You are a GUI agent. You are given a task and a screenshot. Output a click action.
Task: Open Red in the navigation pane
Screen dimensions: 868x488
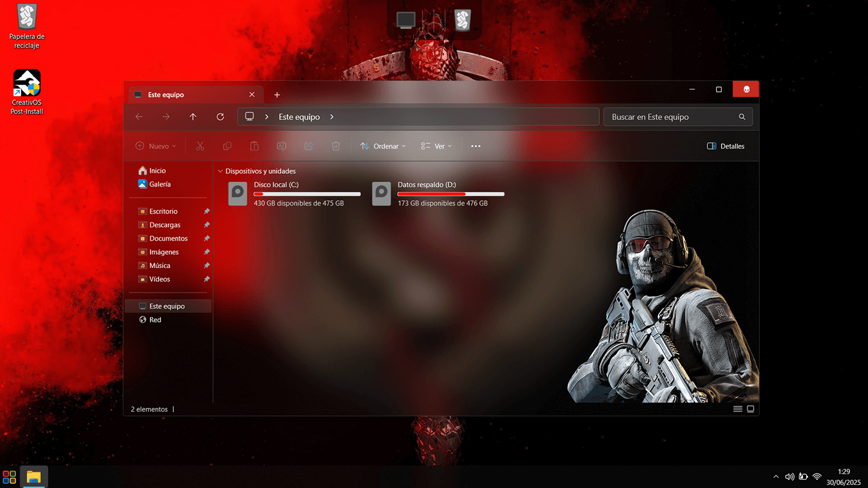pyautogui.click(x=155, y=320)
